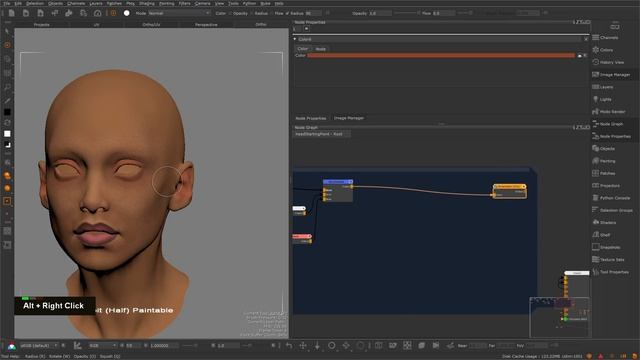Open the File menu
Image resolution: width=640 pixels, height=360 pixels.
(x=7, y=3)
